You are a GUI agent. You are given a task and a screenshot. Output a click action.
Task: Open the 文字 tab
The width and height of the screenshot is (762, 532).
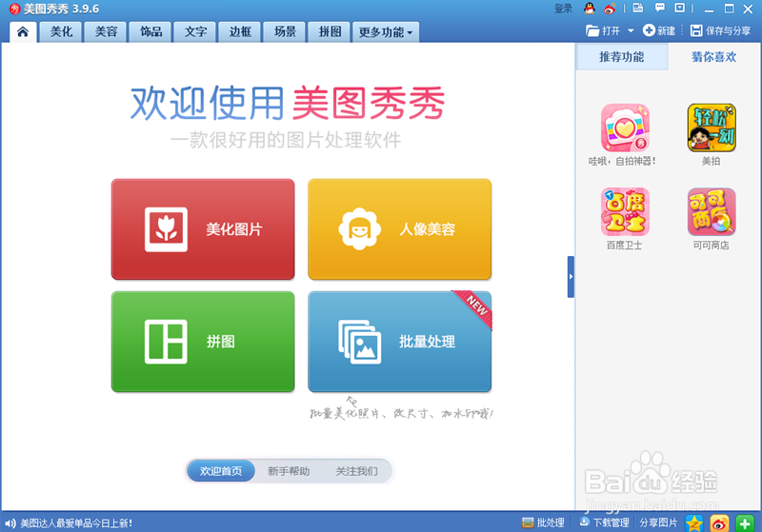point(195,32)
